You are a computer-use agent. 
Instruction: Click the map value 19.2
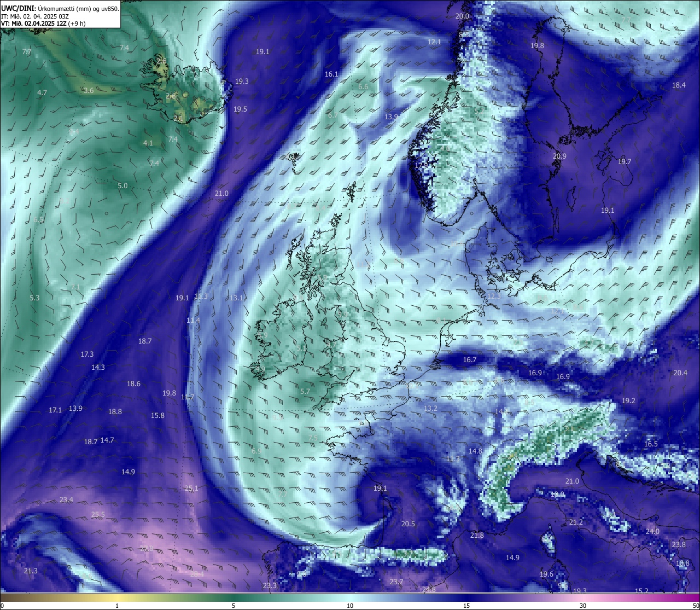(628, 401)
